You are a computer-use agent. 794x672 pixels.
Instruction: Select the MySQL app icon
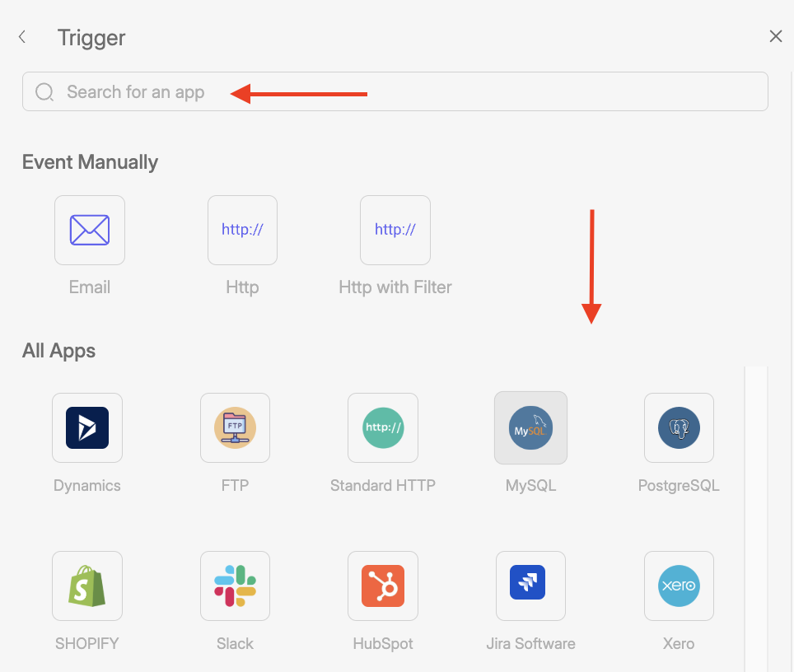[x=530, y=428]
